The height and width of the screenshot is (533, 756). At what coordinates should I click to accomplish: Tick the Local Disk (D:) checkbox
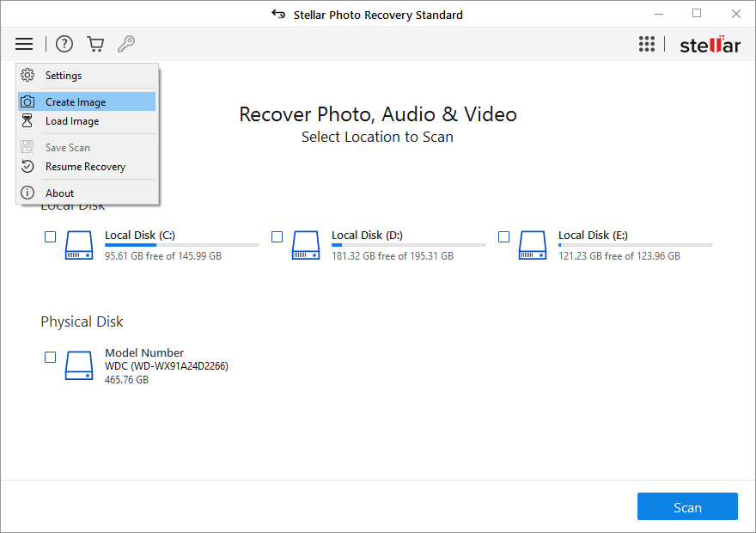click(x=277, y=236)
